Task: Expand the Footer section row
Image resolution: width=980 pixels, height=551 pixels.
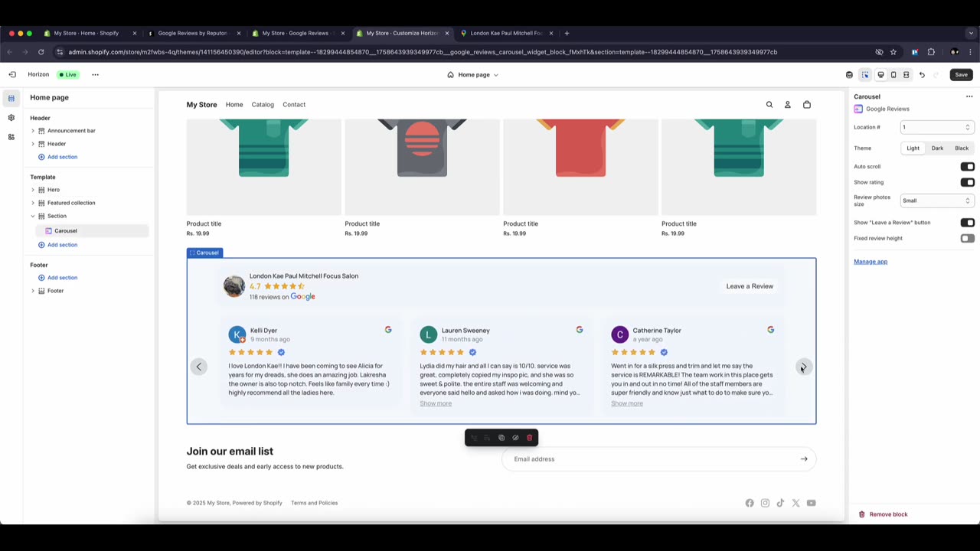Action: (33, 291)
